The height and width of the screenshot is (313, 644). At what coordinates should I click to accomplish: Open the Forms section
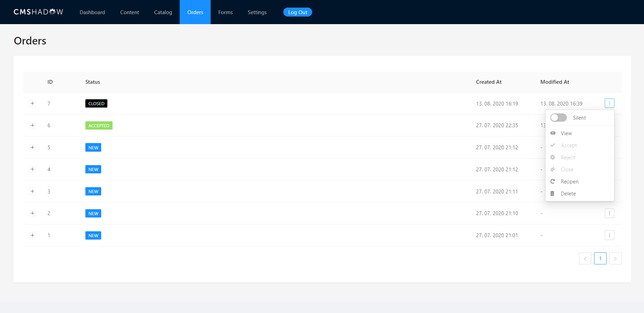(225, 12)
